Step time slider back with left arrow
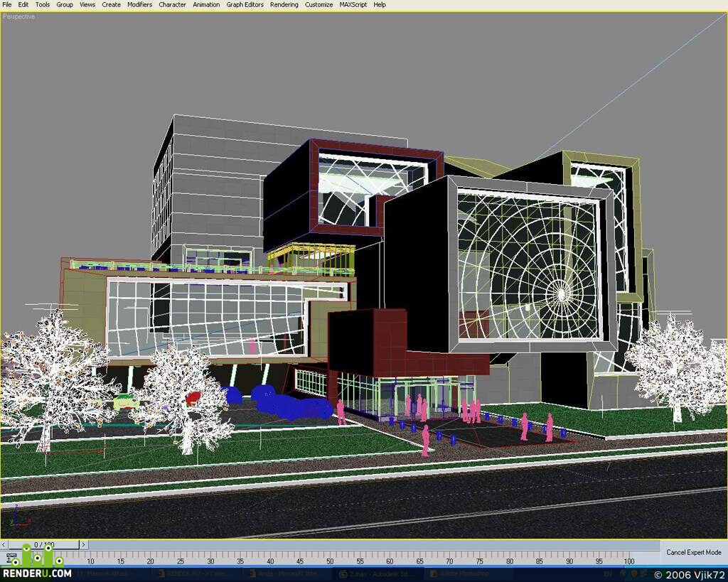Image resolution: width=728 pixels, height=582 pixels. (x=4, y=544)
